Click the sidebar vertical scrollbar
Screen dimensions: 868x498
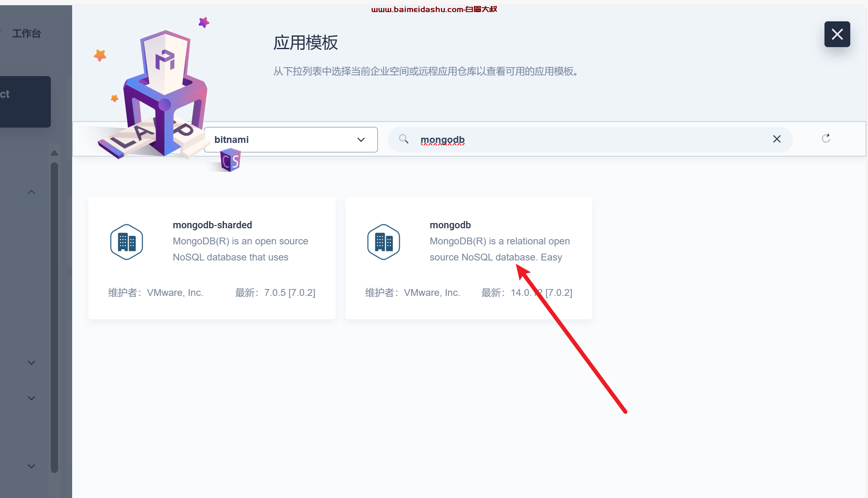[54, 317]
